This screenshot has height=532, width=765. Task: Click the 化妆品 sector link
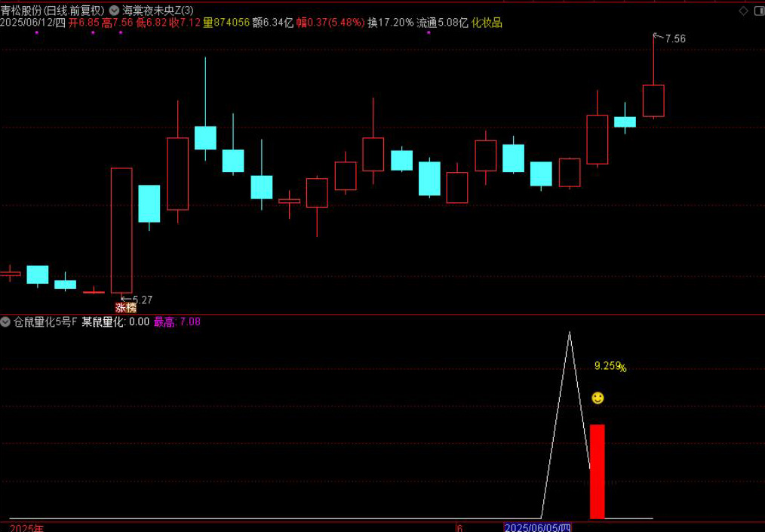pyautogui.click(x=487, y=23)
